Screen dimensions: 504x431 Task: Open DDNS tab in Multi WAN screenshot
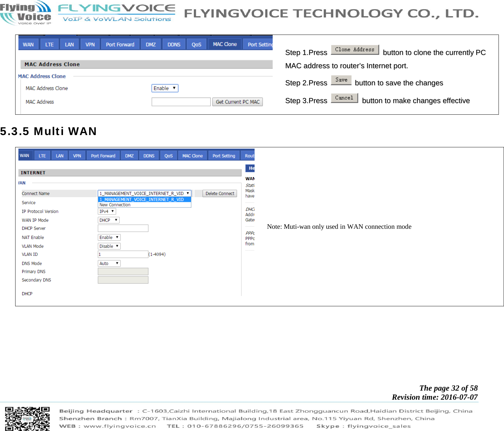(149, 156)
